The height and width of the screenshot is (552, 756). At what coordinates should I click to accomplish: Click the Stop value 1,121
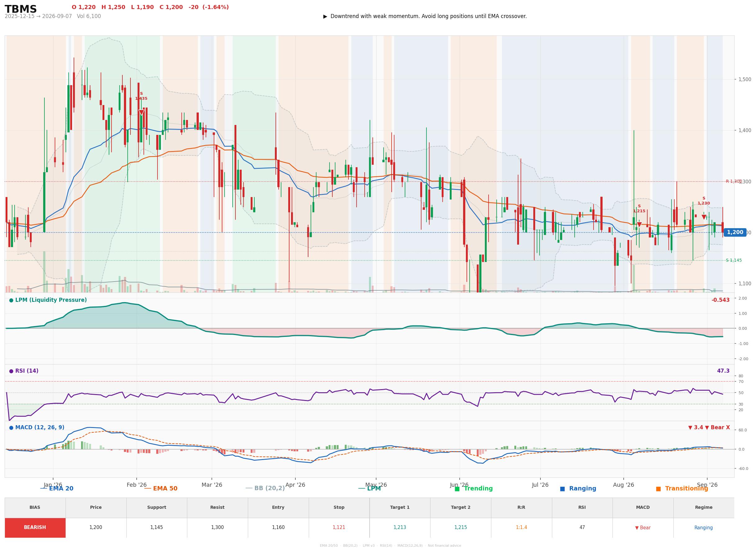point(339,528)
